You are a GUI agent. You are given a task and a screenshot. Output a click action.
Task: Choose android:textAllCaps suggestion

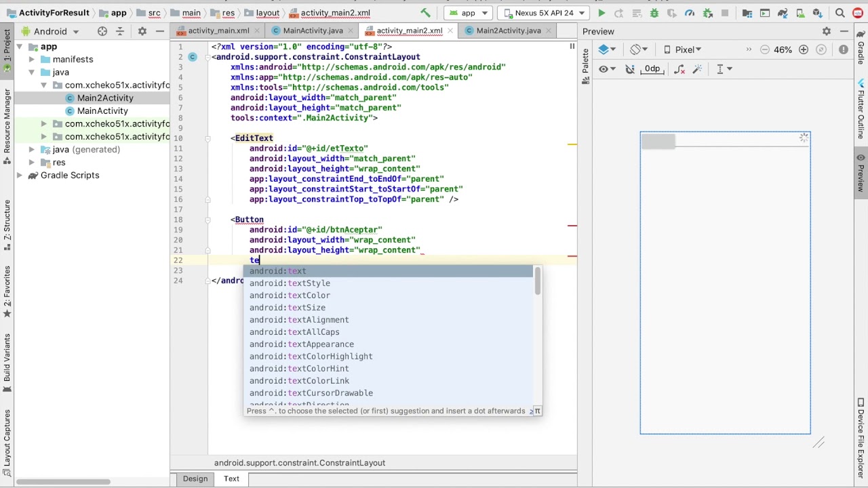point(389,332)
